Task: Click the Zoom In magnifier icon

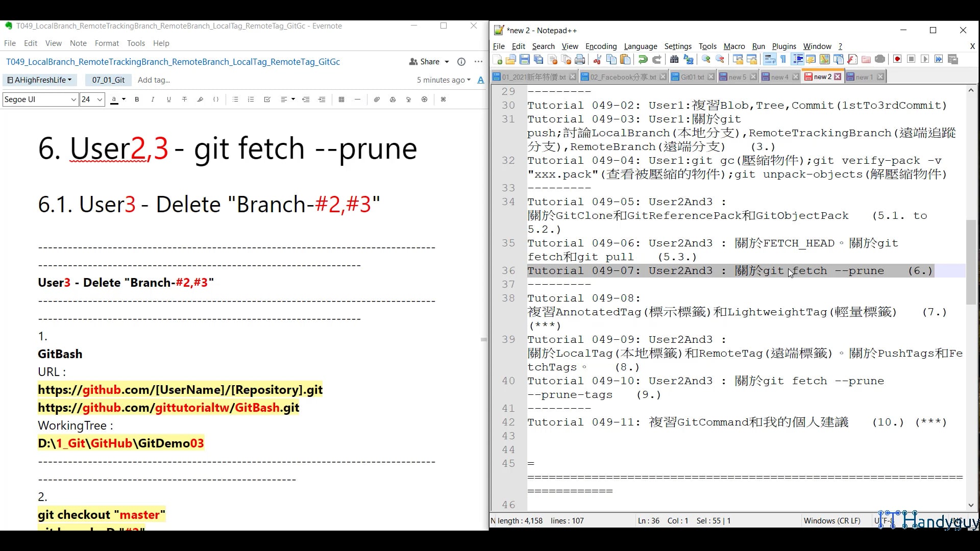Action: click(x=705, y=59)
